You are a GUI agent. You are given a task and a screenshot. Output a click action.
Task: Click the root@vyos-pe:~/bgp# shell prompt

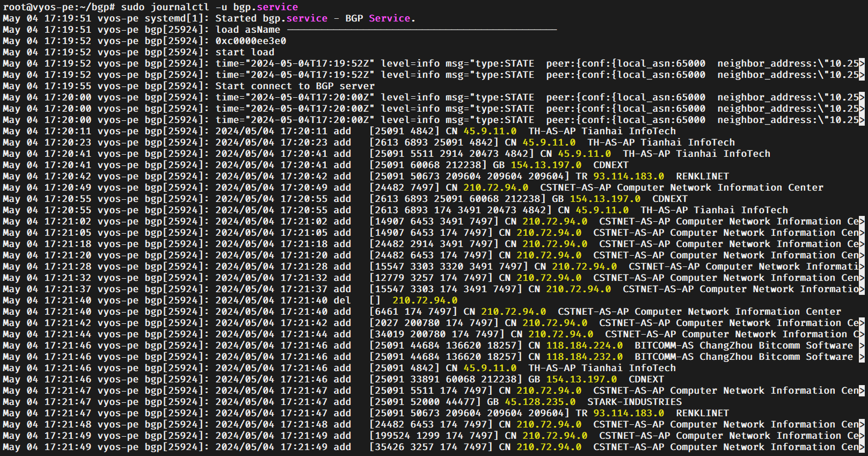tap(59, 7)
